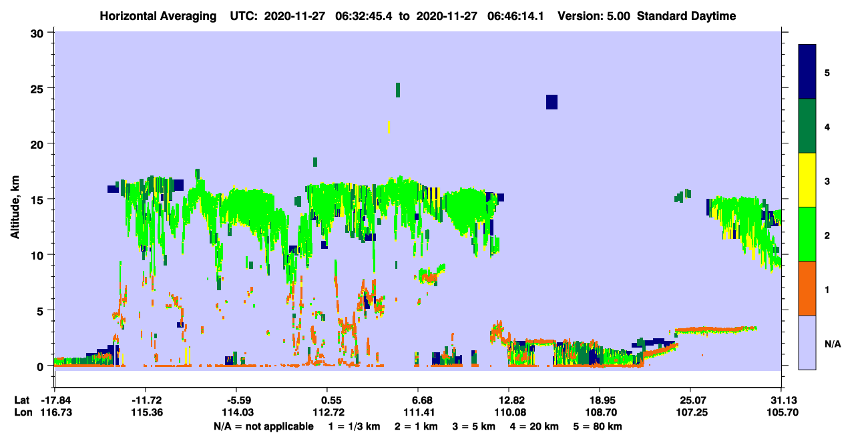Click the latitude value -11.72
Image resolution: width=868 pixels, height=445 pixels.
click(146, 400)
